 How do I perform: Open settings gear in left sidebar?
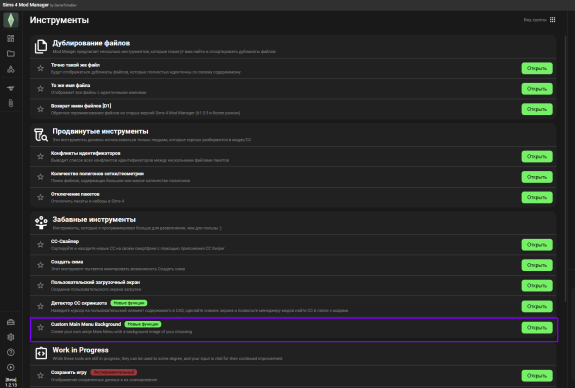[x=11, y=337]
